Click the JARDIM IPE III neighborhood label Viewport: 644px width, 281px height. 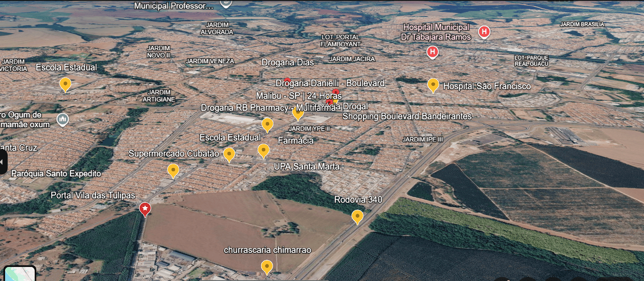423,139
